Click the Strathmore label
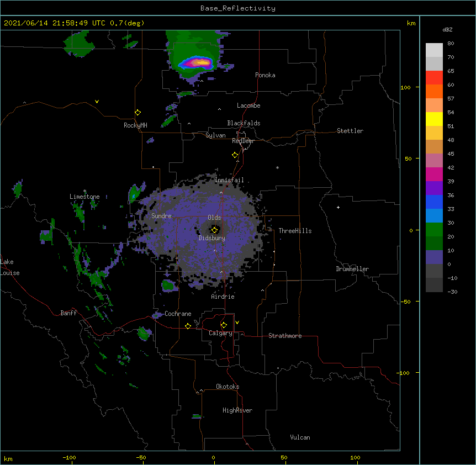The height and width of the screenshot is (465, 476). coord(285,336)
